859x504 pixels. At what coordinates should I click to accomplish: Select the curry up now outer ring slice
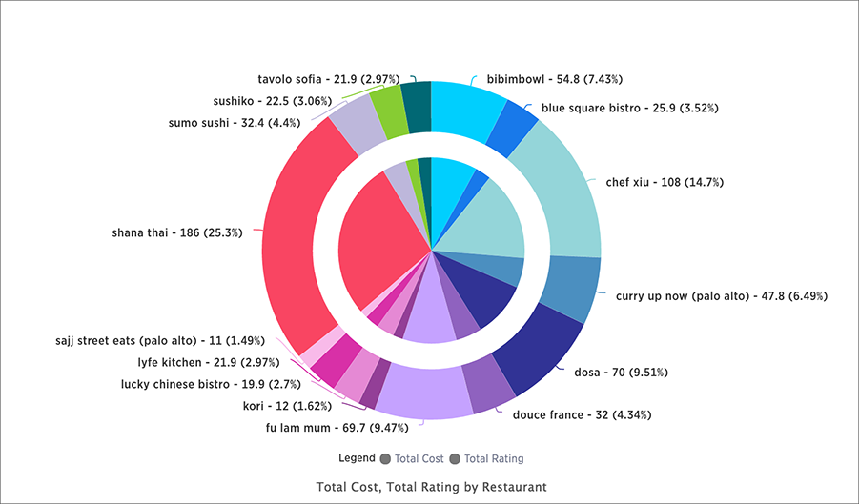(572, 289)
